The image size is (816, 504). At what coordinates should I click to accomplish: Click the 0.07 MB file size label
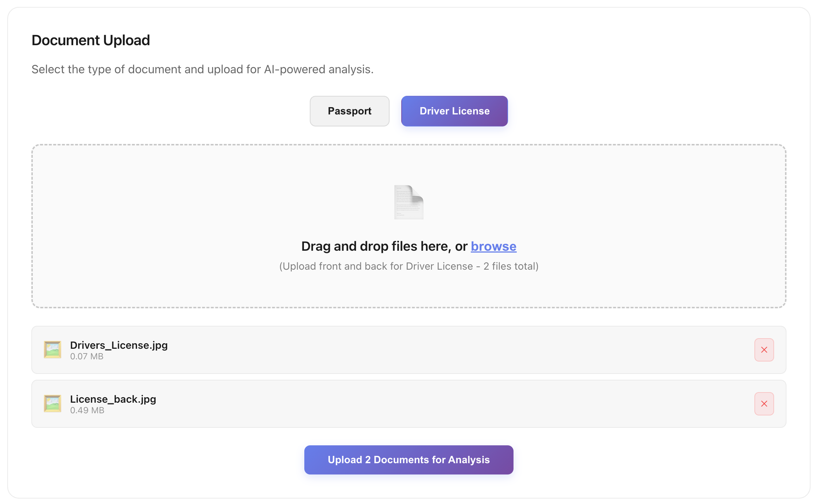click(87, 356)
